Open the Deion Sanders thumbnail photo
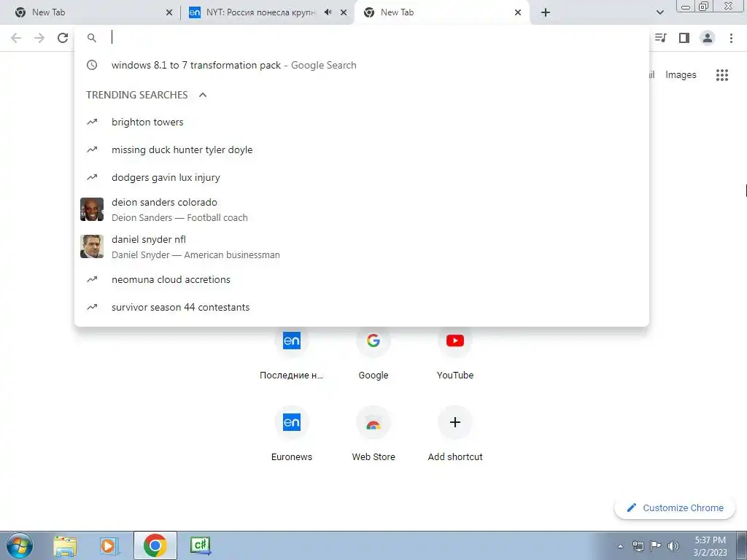This screenshot has height=560, width=747. [x=92, y=209]
